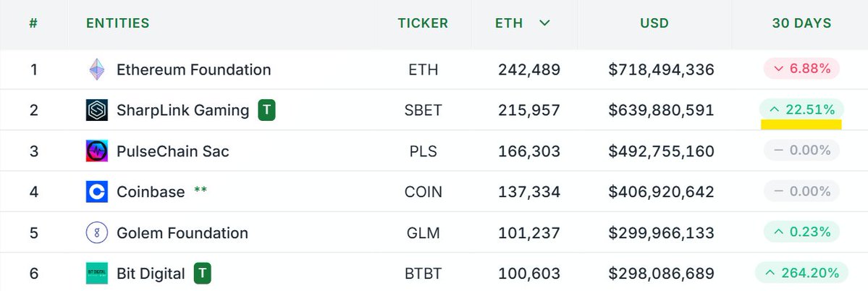Click the PulseChain Sac heartbeat logo

97,151
